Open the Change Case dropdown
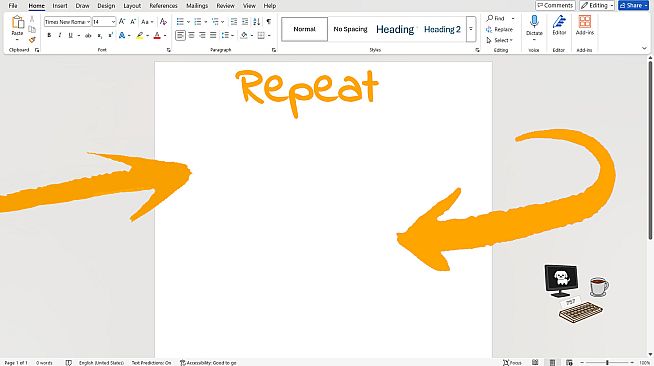The image size is (654, 366). 147,22
